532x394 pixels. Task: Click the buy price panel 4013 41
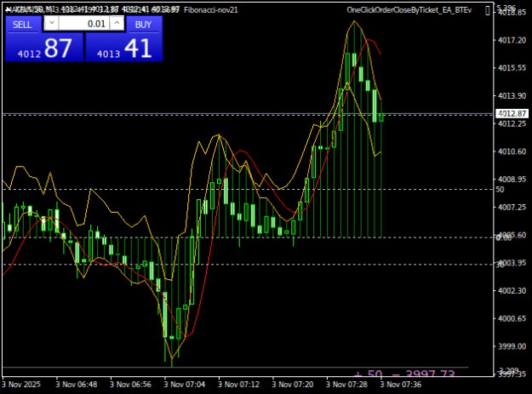[124, 48]
